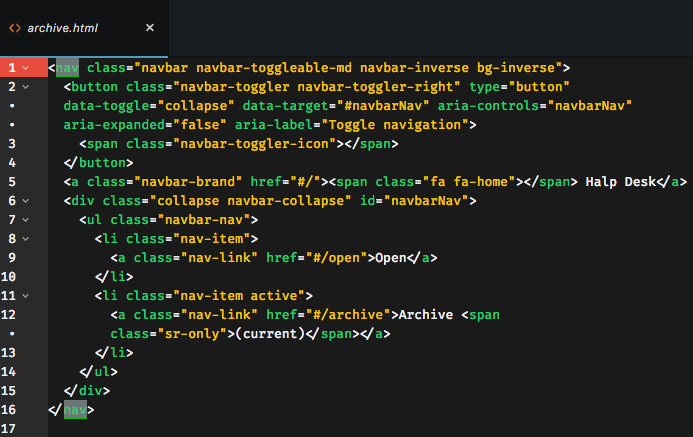Screen dimensions: 693x437
Task: Fold the ul block at line 7
Action: 26,220
